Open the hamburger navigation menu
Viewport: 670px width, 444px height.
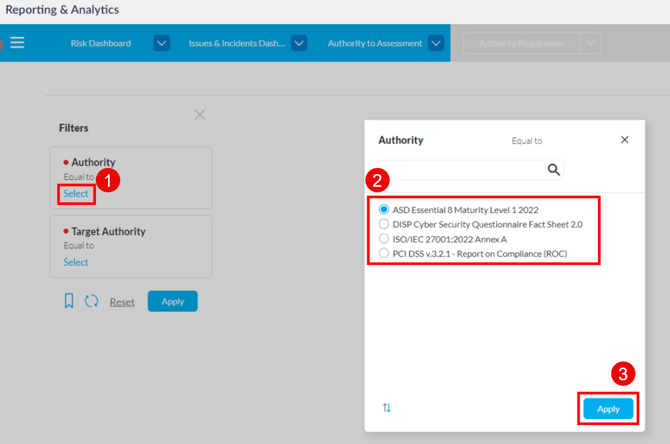17,43
